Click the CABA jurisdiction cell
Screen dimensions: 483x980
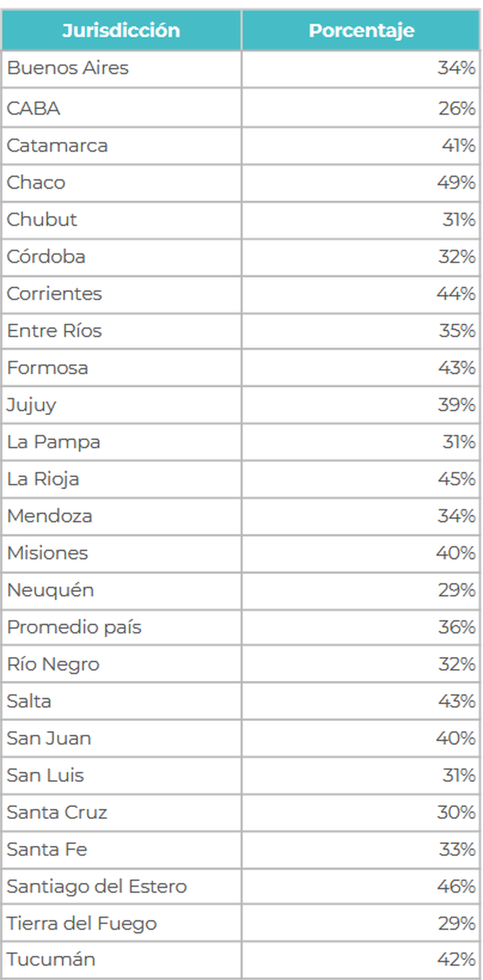(34, 108)
